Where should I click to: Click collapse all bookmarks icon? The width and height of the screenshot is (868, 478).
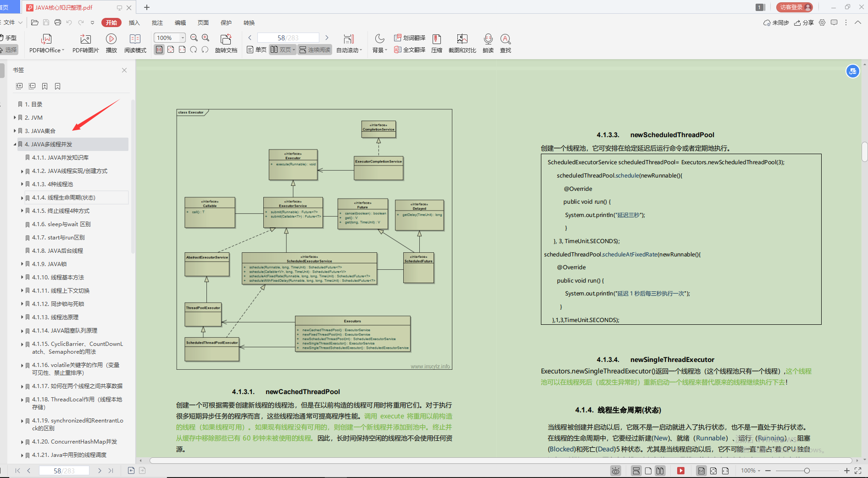32,86
